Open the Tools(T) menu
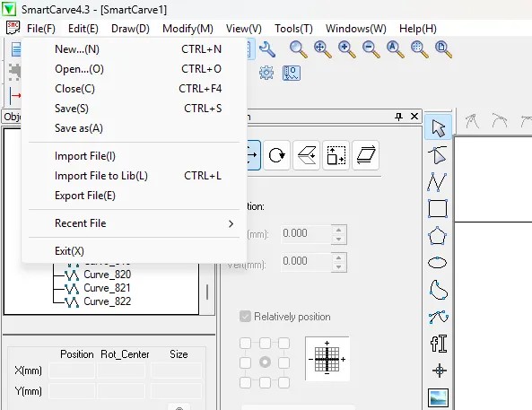Screen dimensions: 532x410 [x=293, y=29]
